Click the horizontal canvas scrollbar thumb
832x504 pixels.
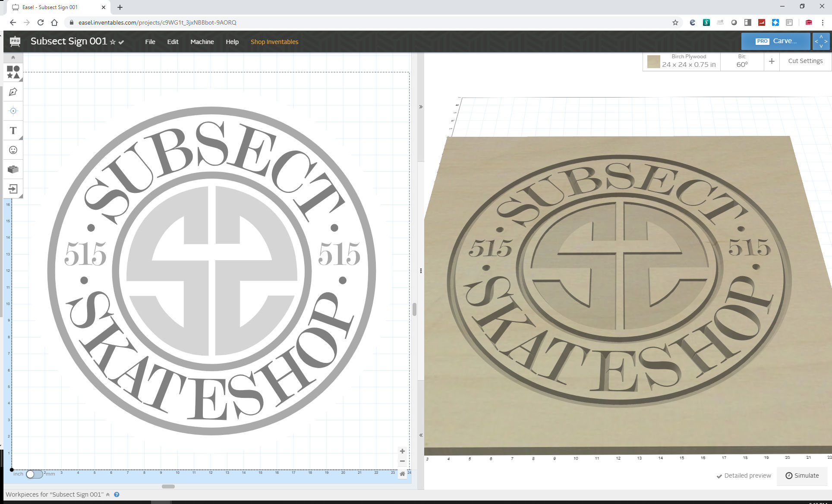pyautogui.click(x=168, y=486)
